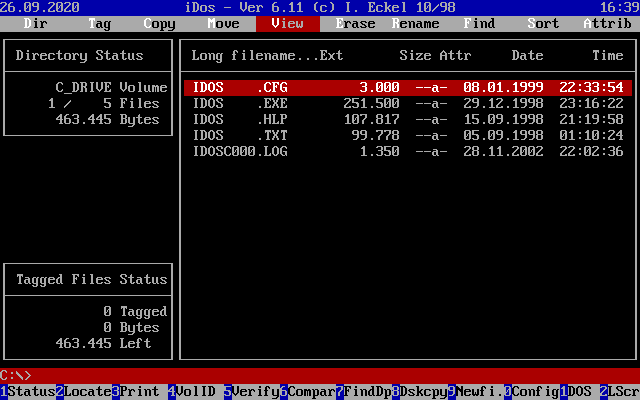
Task: Select the IDOSC000.LOG file row
Action: [x=407, y=152]
